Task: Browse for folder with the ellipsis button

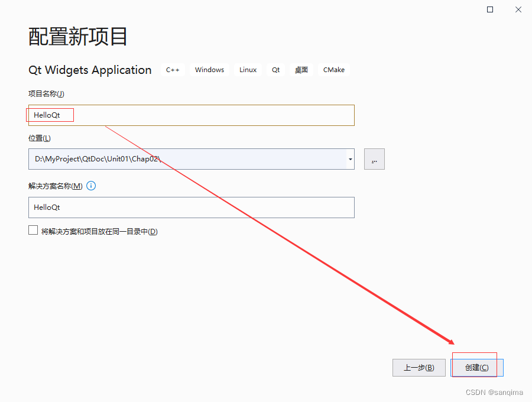Action: [374, 159]
